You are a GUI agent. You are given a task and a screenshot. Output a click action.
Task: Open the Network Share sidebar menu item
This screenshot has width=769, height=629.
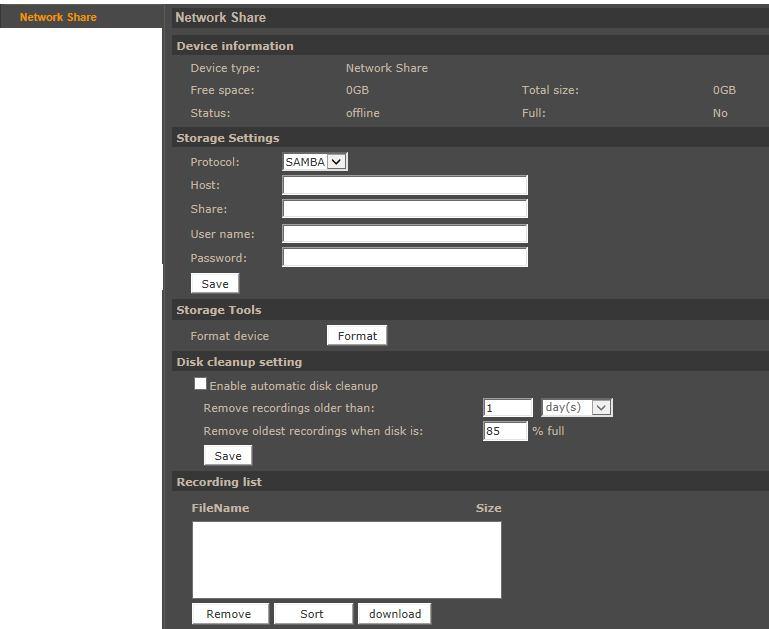point(58,17)
